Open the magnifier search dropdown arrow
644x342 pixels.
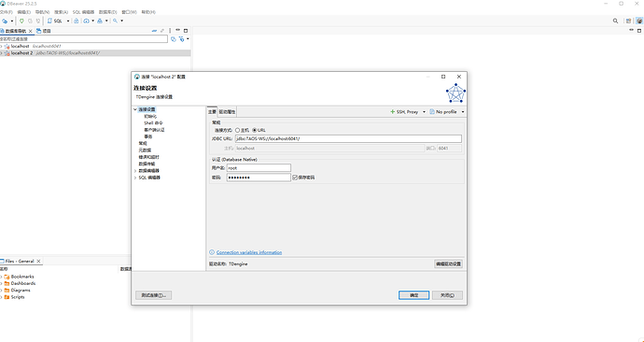(x=121, y=21)
